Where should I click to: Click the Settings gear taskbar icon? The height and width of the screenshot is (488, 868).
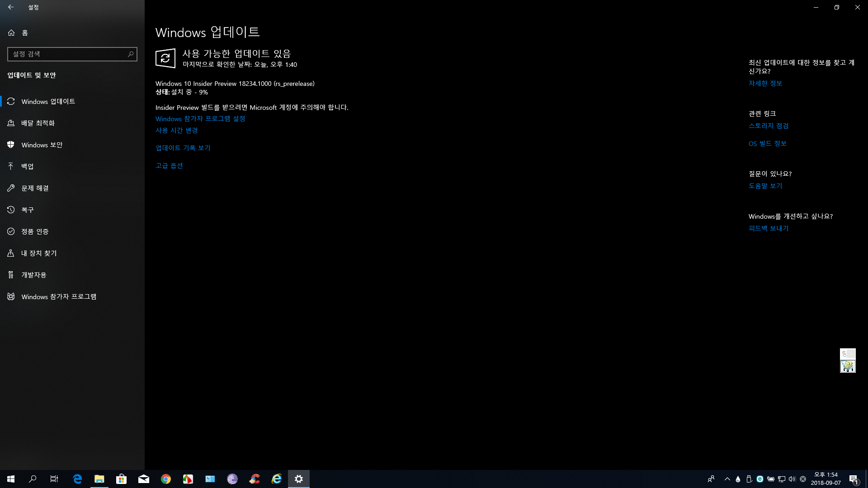(299, 479)
